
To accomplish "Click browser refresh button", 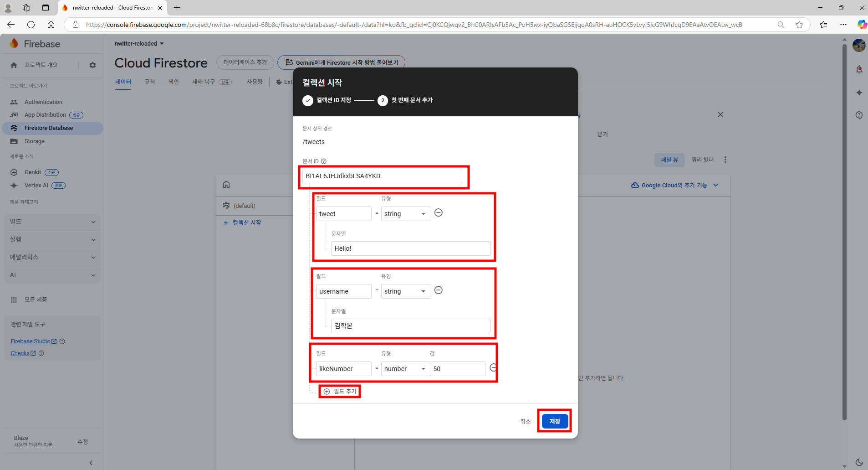I will pos(31,25).
